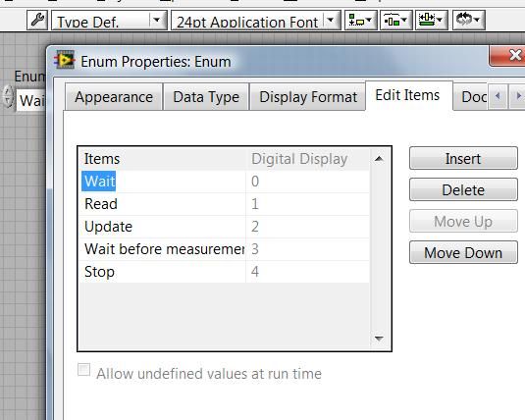Click the tab scroll left arrow
The width and height of the screenshot is (525, 420).
pos(498,96)
